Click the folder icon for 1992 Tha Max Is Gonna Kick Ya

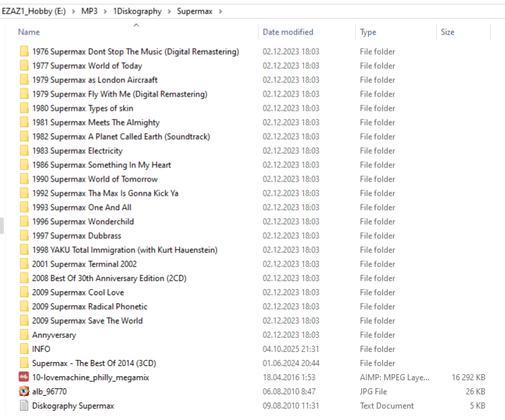[24, 193]
